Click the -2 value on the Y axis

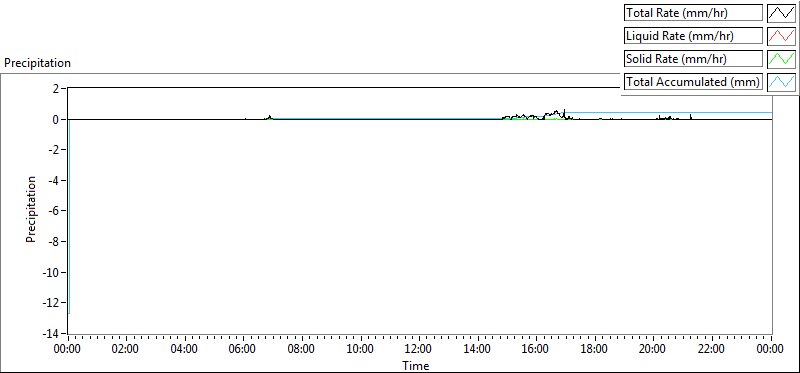53,150
